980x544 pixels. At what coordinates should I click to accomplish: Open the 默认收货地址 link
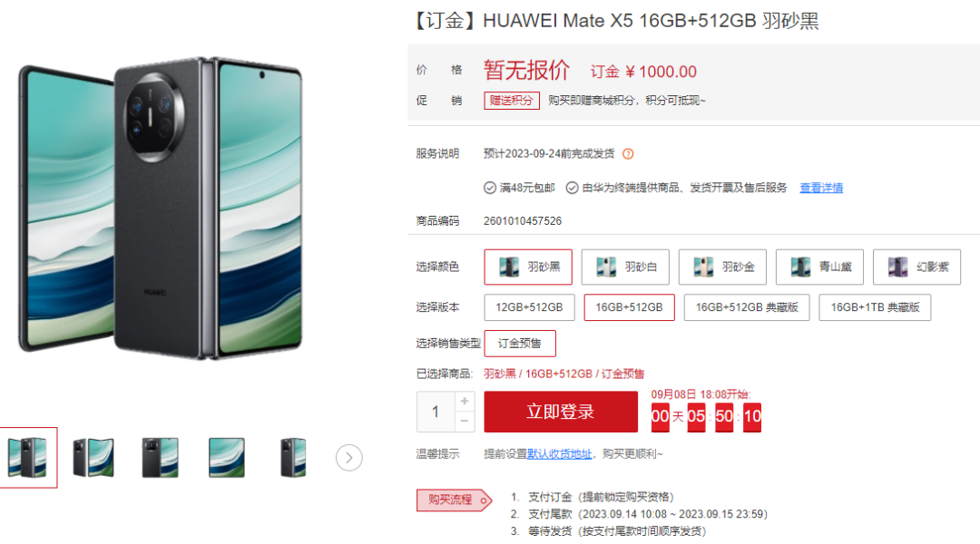pos(559,454)
